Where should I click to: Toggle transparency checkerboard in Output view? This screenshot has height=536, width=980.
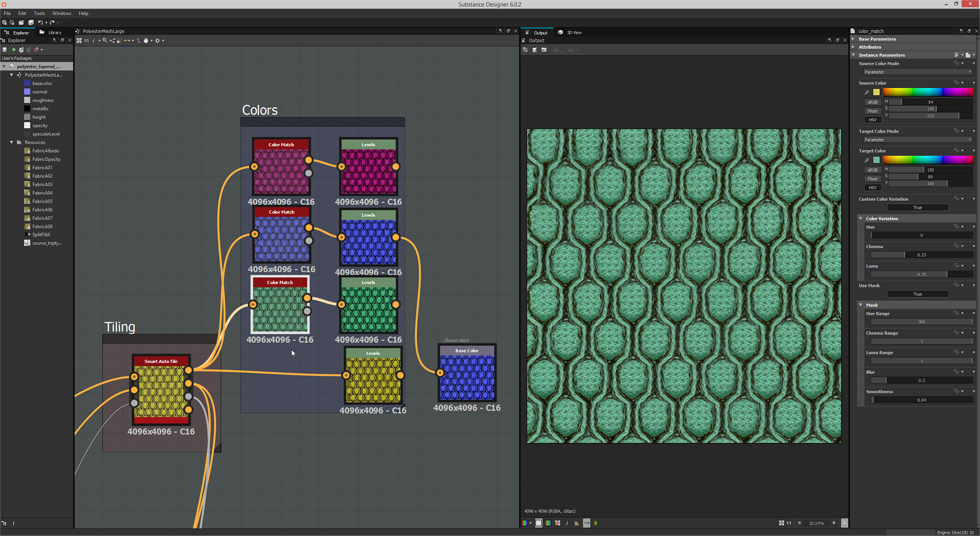tap(539, 523)
